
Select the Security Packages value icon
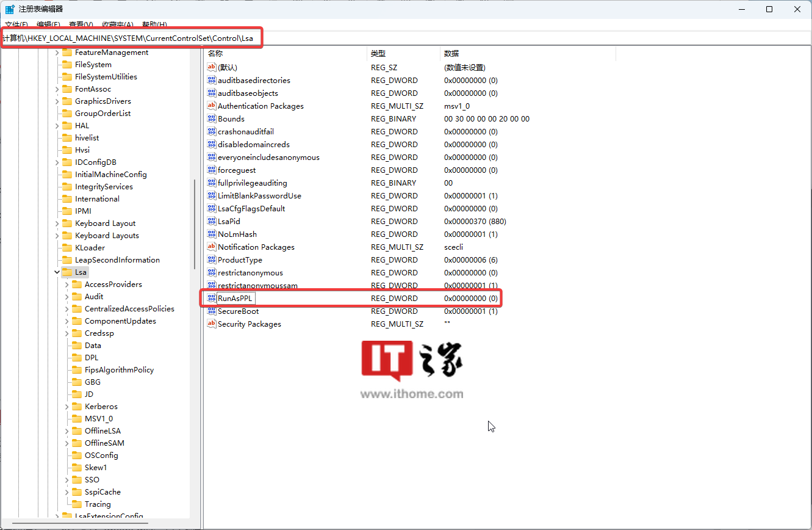coord(212,324)
